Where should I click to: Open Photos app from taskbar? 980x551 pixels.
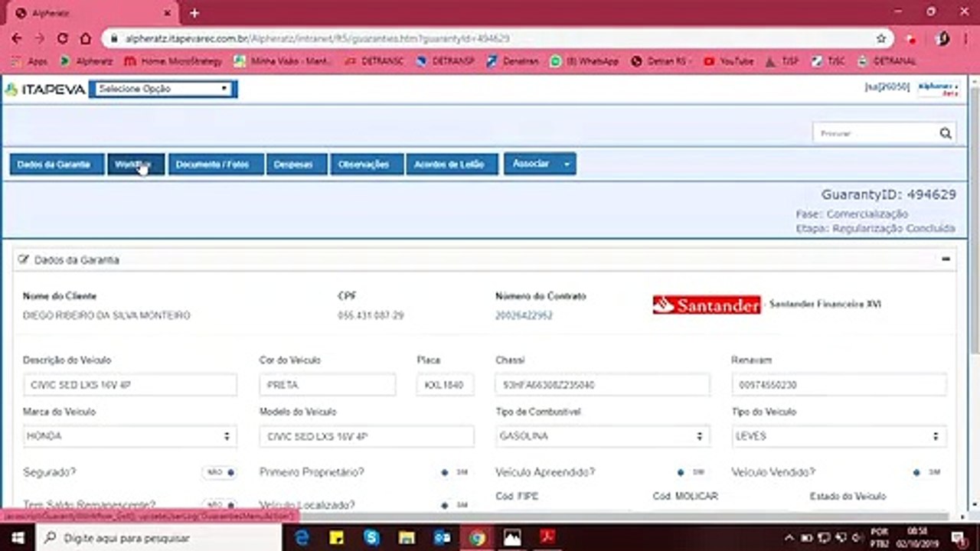(x=511, y=538)
